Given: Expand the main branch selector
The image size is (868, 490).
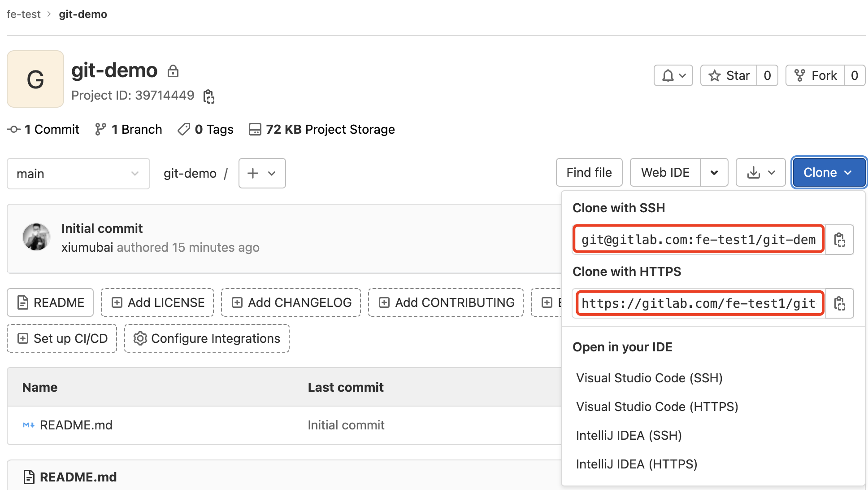Looking at the screenshot, I should pos(78,174).
